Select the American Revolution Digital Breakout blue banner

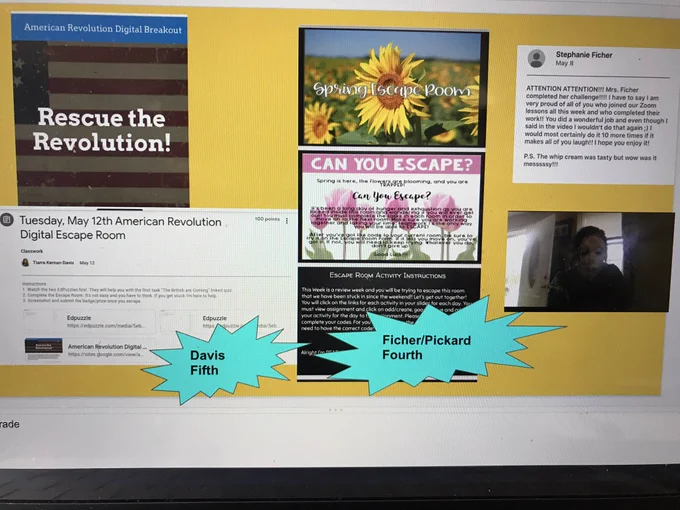click(x=100, y=29)
